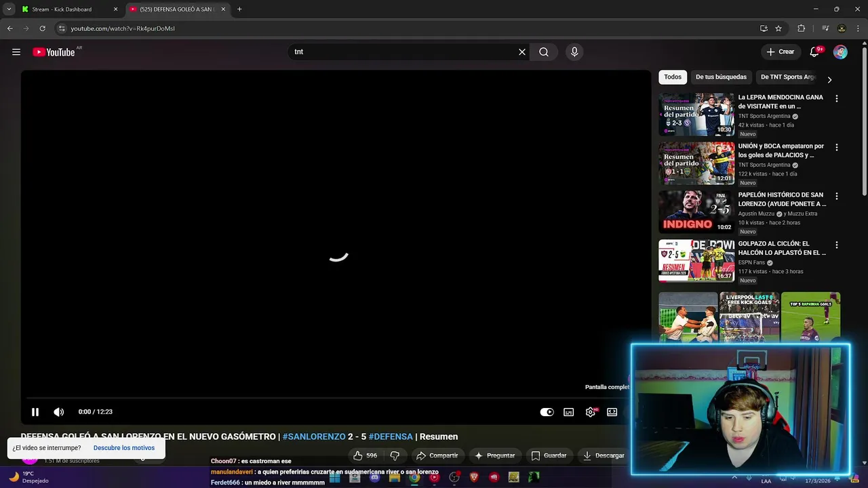Switch the player to theater mode
Image resolution: width=868 pixels, height=488 pixels.
[612, 412]
